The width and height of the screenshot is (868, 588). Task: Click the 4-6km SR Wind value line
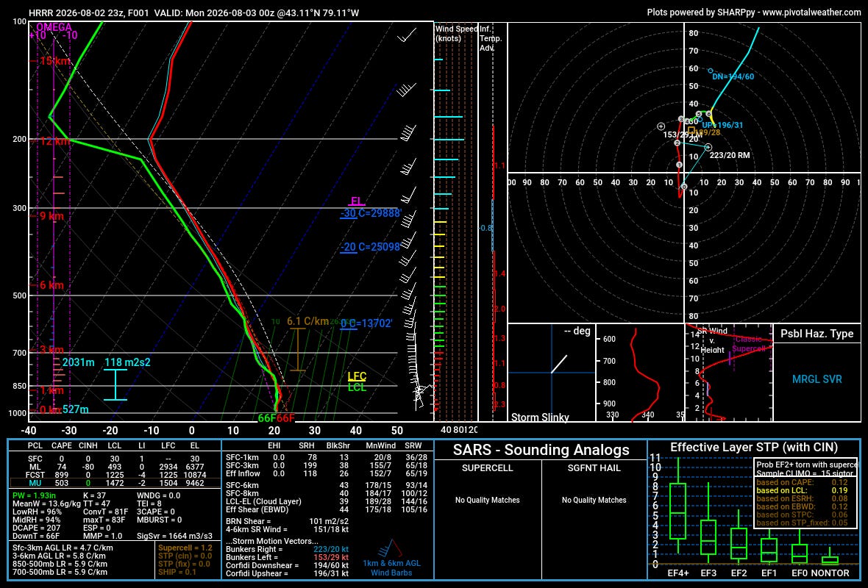(x=288, y=529)
